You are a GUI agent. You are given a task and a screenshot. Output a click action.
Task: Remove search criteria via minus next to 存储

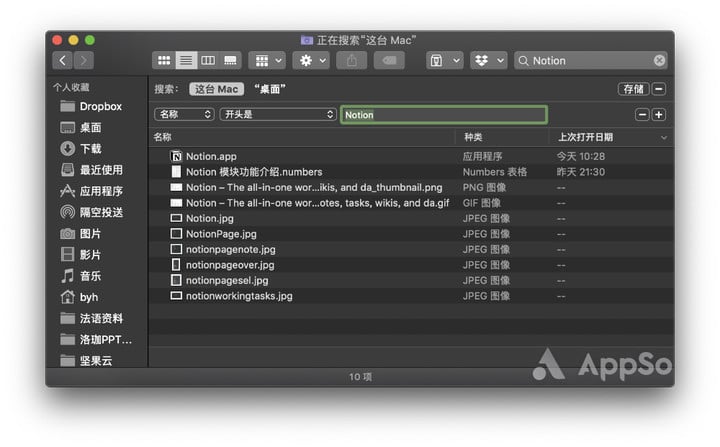[x=659, y=89]
